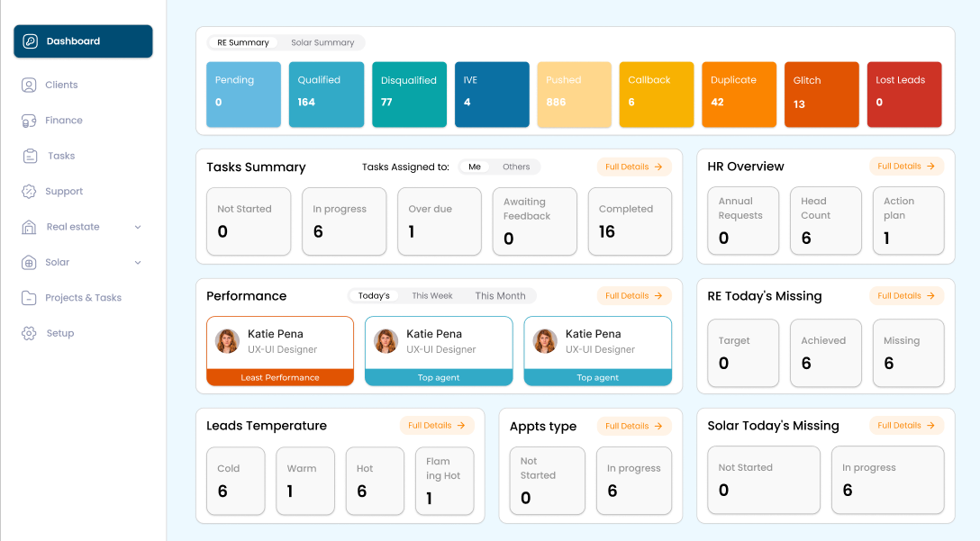The image size is (980, 541).
Task: Click the Clients icon in sidebar
Action: pos(29,85)
